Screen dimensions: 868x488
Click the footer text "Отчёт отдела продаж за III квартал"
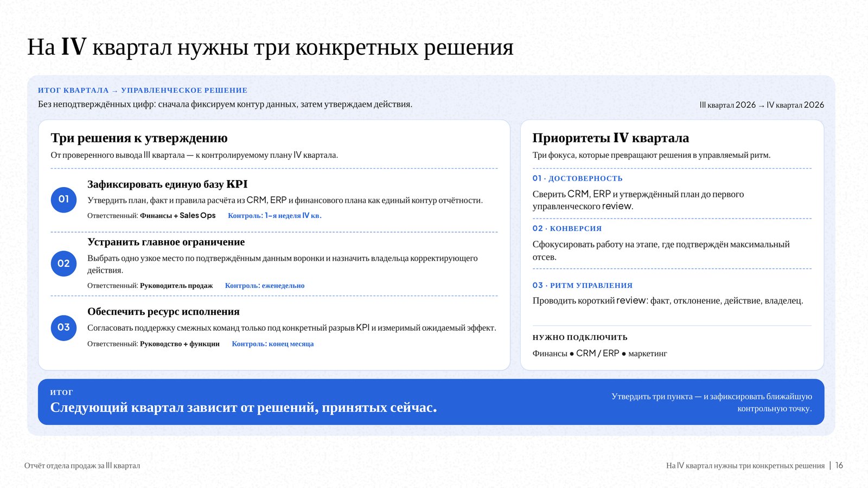(82, 466)
